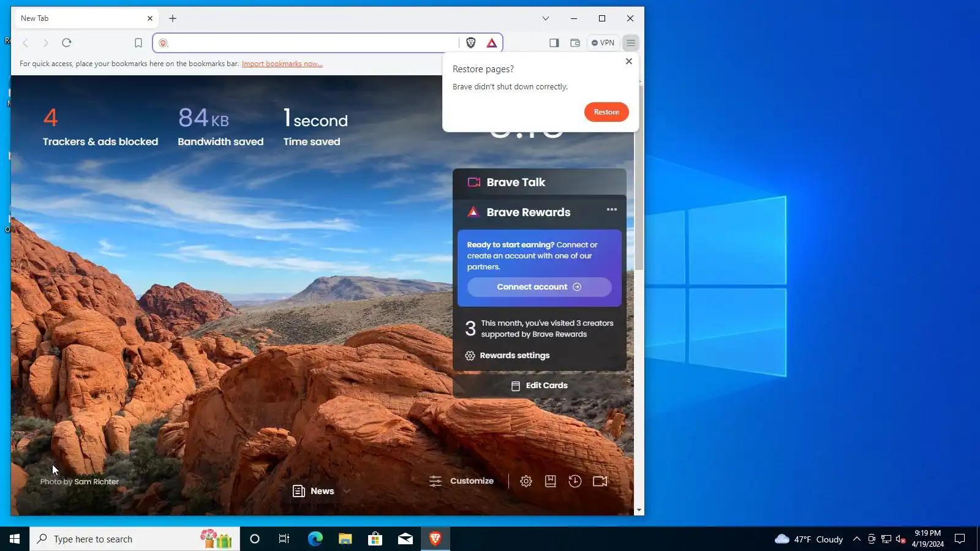Screen dimensions: 980x551
Task: Open Brave Rewards triangle icon in address bar
Action: coord(492,43)
